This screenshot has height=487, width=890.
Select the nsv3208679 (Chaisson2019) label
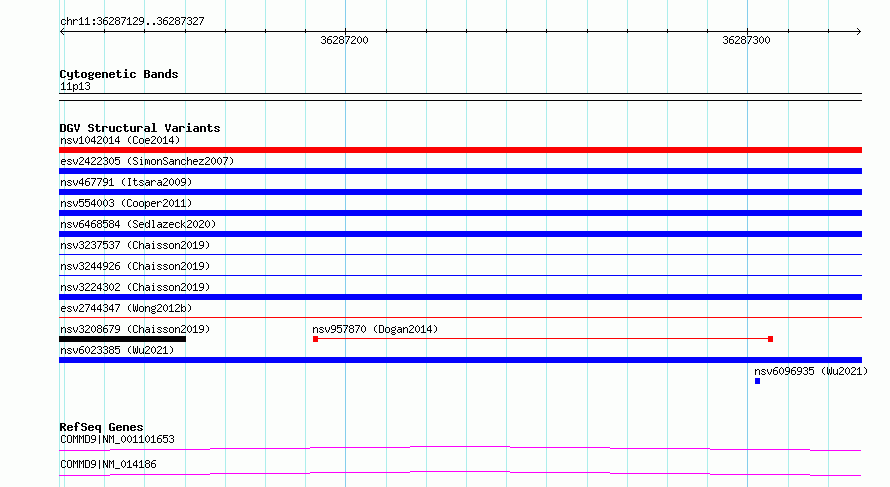(x=135, y=329)
